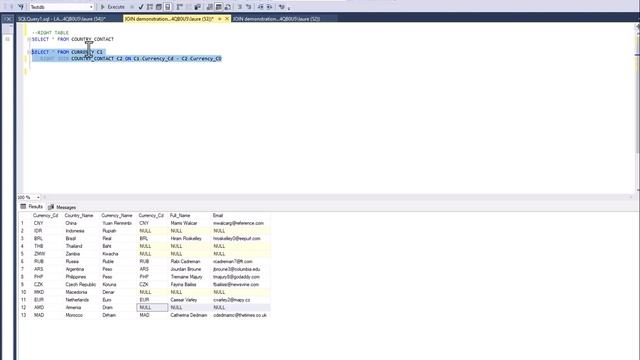The image size is (640, 360).
Task: Switch output to results to grid
Action: [x=218, y=7]
